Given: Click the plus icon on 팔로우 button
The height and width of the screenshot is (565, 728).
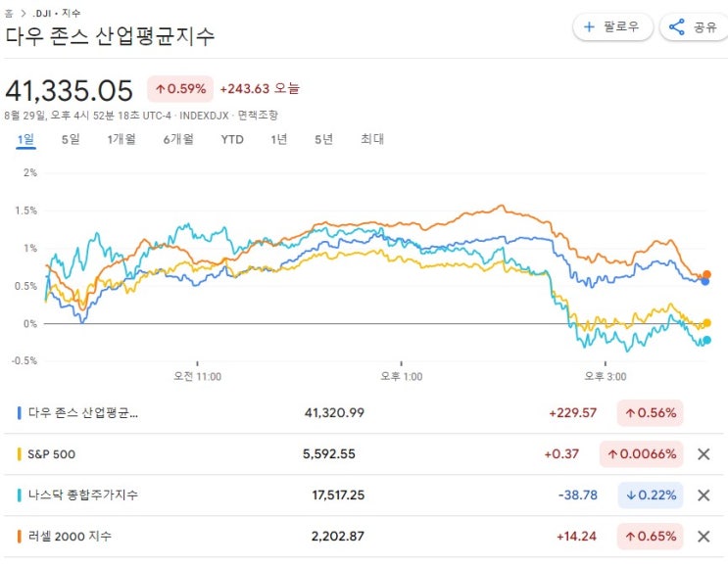Looking at the screenshot, I should click(x=589, y=27).
